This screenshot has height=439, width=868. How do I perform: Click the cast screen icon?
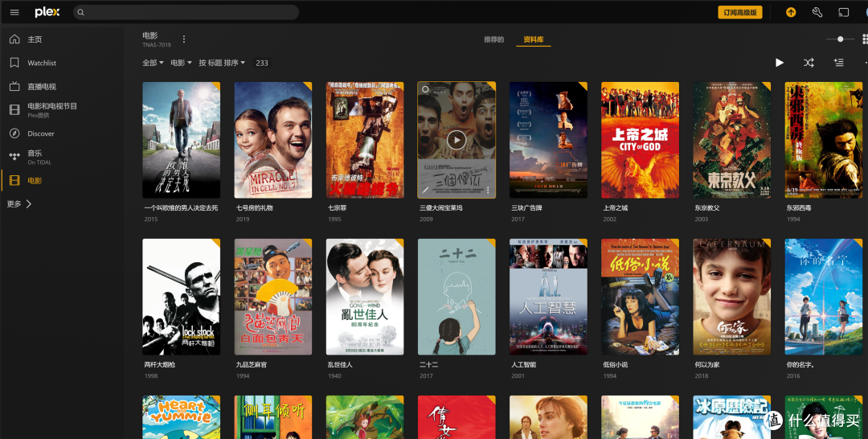(843, 12)
